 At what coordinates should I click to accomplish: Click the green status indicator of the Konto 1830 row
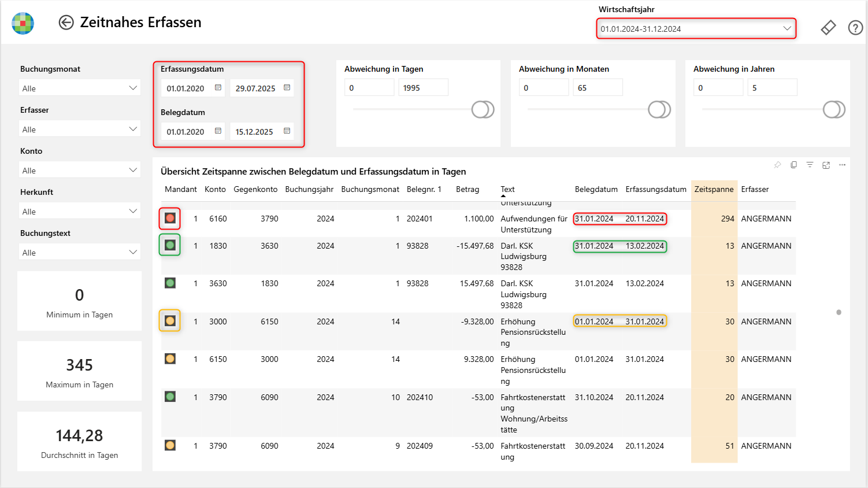pos(170,245)
